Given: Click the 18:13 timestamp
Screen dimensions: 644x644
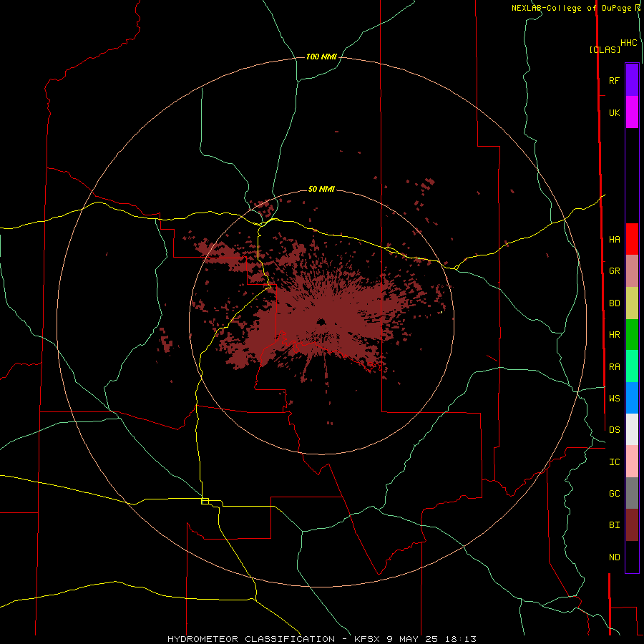Looking at the screenshot, I should 463,639.
